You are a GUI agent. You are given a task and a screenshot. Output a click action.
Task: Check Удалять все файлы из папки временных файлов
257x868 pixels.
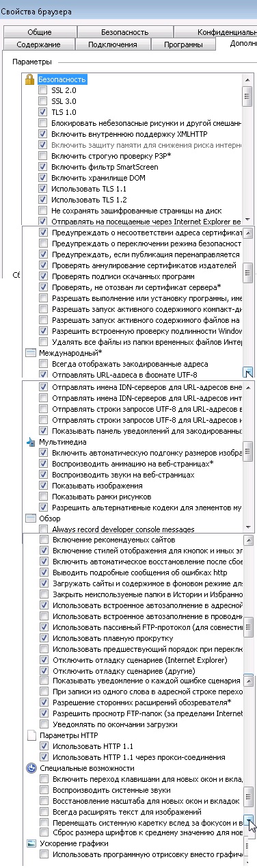(x=44, y=342)
